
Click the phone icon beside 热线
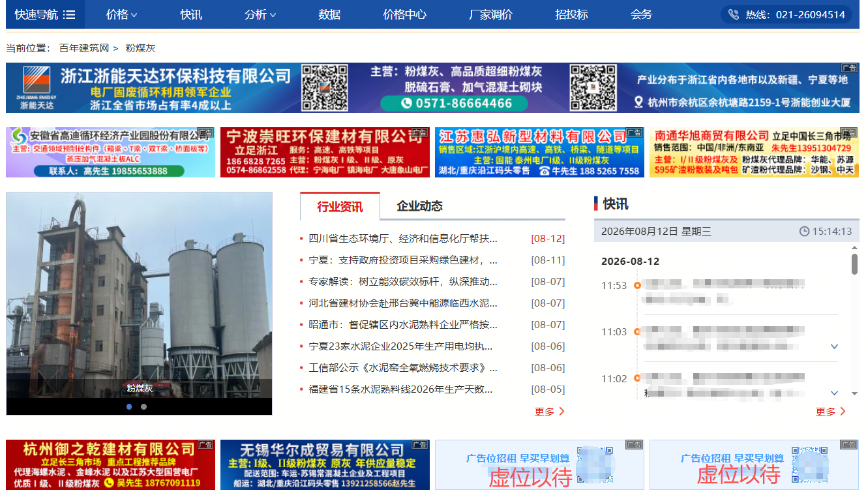pyautogui.click(x=734, y=14)
